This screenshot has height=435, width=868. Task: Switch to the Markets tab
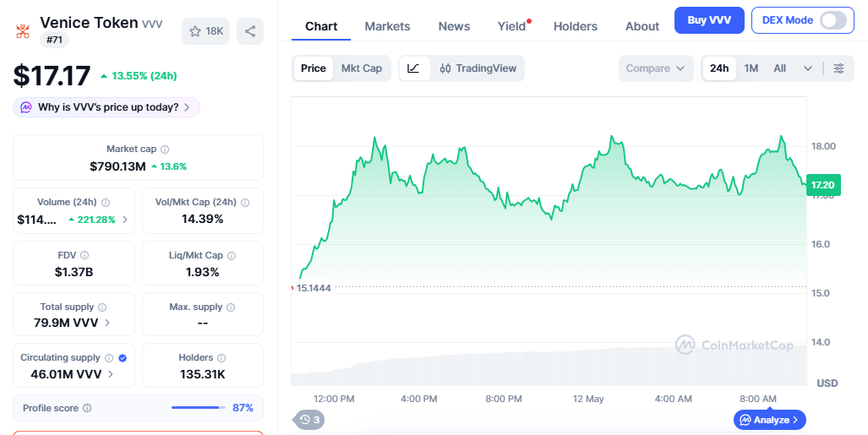(x=387, y=26)
